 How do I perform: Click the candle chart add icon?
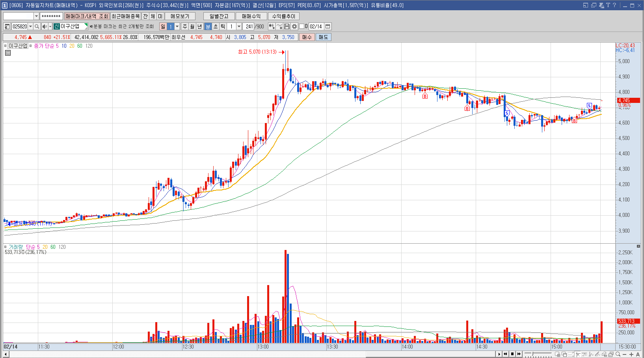pyautogui.click(x=272, y=26)
